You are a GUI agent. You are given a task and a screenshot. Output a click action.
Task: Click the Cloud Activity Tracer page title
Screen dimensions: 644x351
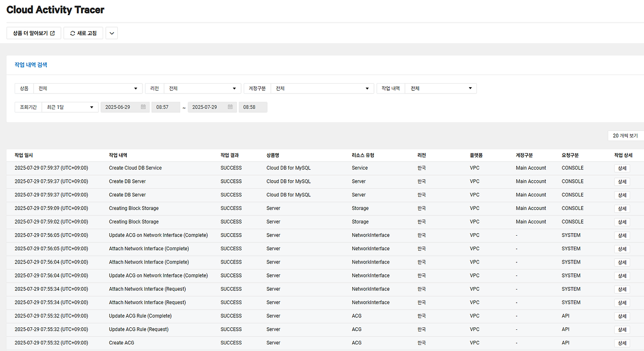55,10
